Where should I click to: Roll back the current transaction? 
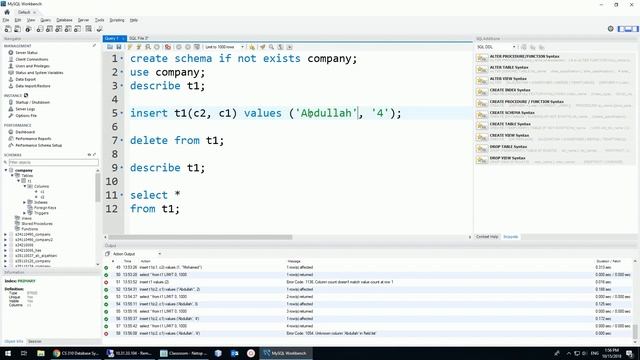click(188, 47)
